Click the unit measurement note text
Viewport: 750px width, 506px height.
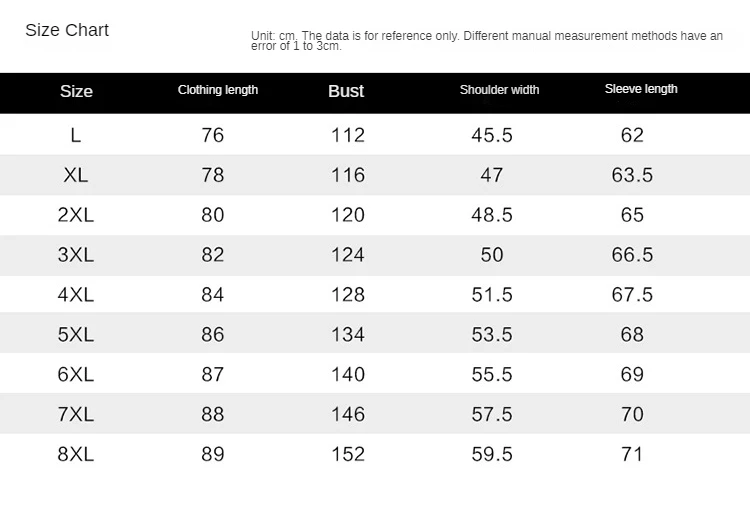[x=486, y=40]
